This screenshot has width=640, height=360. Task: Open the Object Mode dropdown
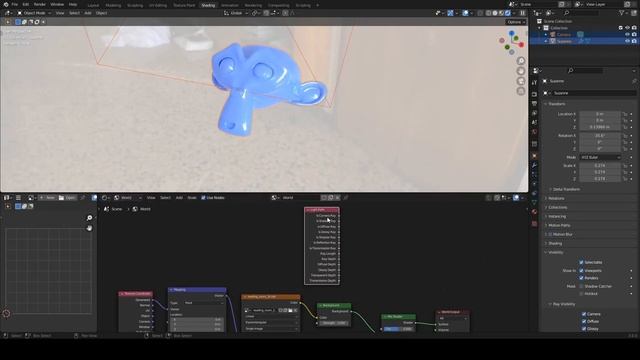tap(34, 13)
